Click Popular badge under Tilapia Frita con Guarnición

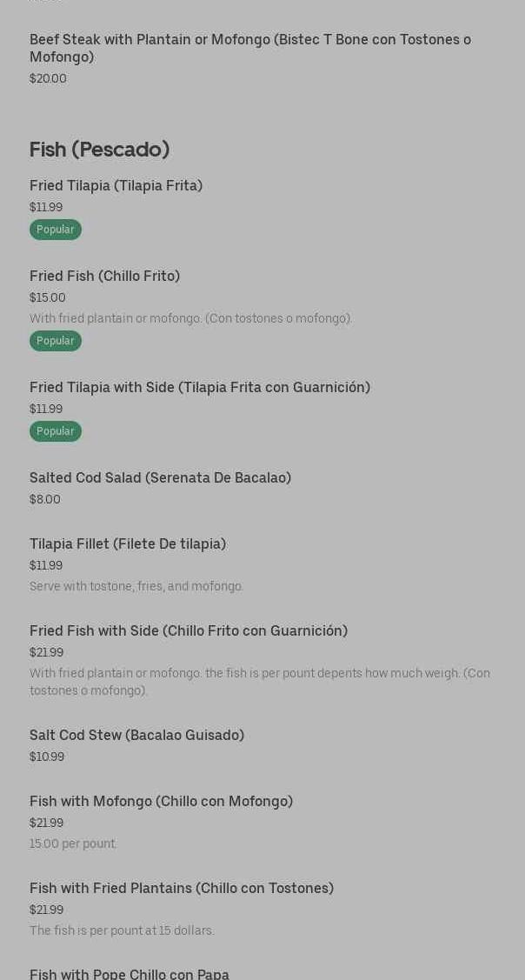[56, 431]
